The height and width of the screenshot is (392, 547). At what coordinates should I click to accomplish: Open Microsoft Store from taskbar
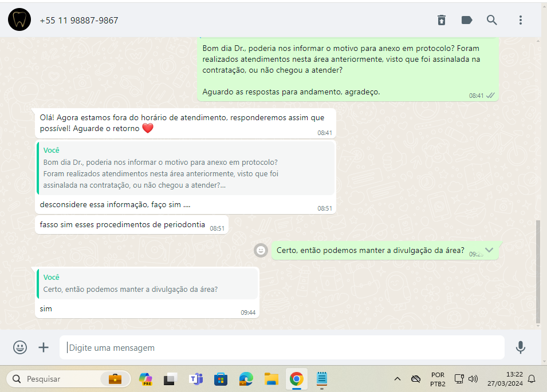pyautogui.click(x=221, y=379)
